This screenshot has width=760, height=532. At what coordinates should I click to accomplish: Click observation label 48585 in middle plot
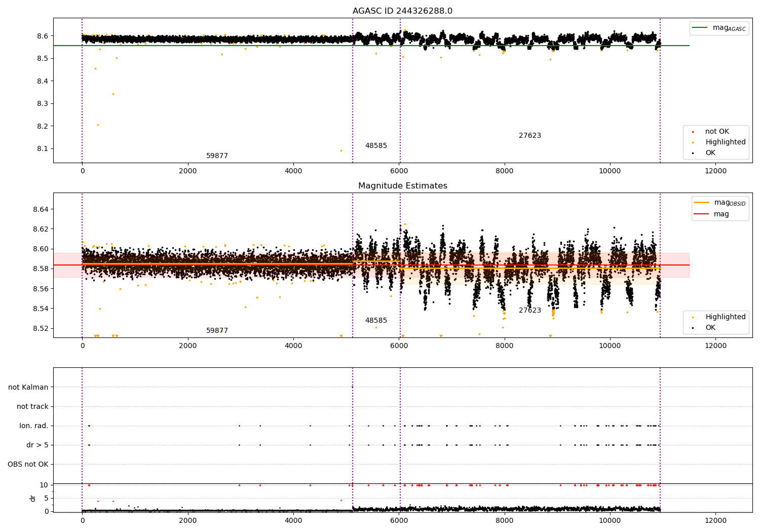[x=376, y=321]
